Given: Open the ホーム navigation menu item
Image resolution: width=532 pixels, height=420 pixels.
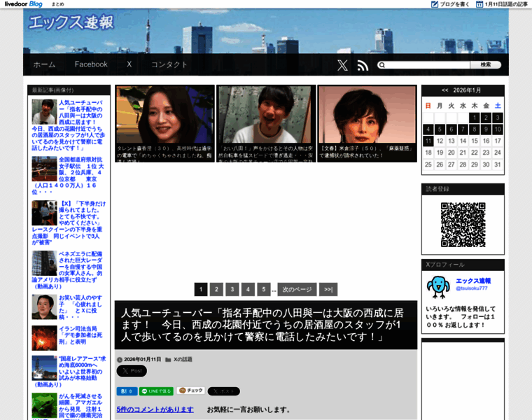Looking at the screenshot, I should click(x=44, y=64).
